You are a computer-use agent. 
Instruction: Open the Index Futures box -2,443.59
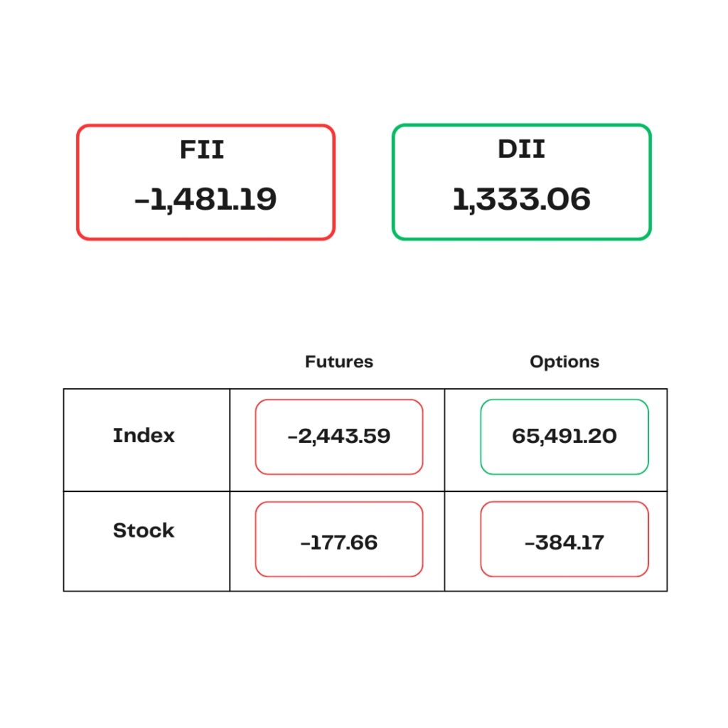point(339,437)
